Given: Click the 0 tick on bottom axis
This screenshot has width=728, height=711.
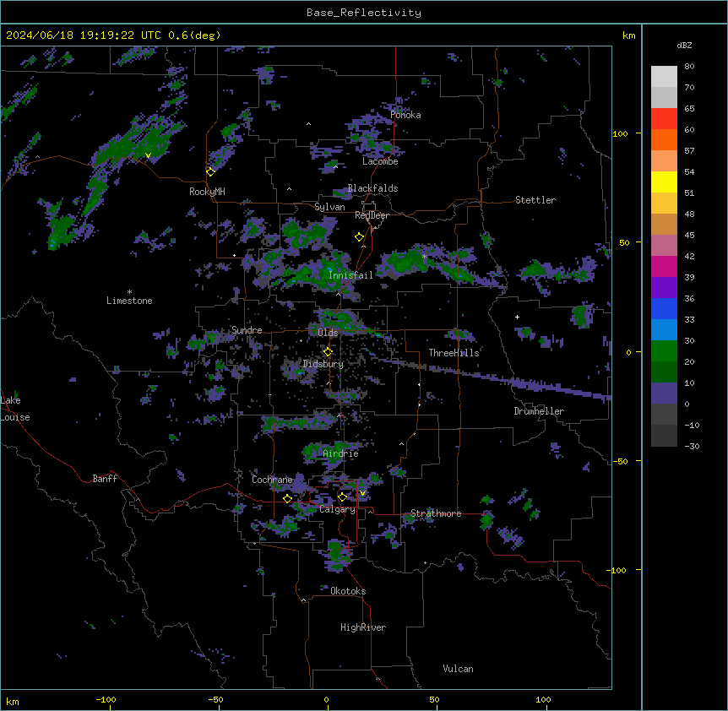Looking at the screenshot, I should click(x=326, y=699).
